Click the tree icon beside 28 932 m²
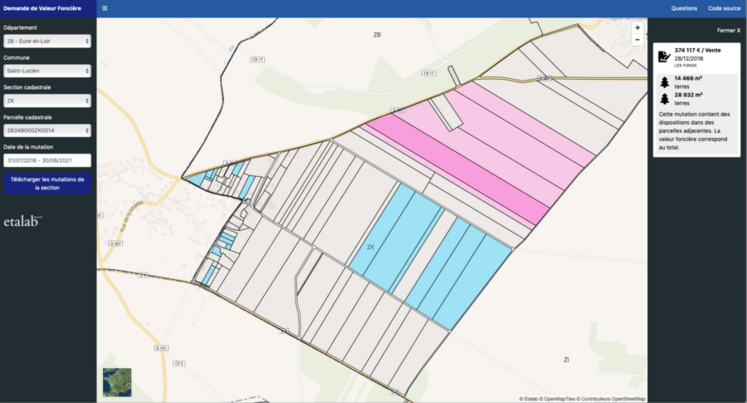 coord(664,99)
